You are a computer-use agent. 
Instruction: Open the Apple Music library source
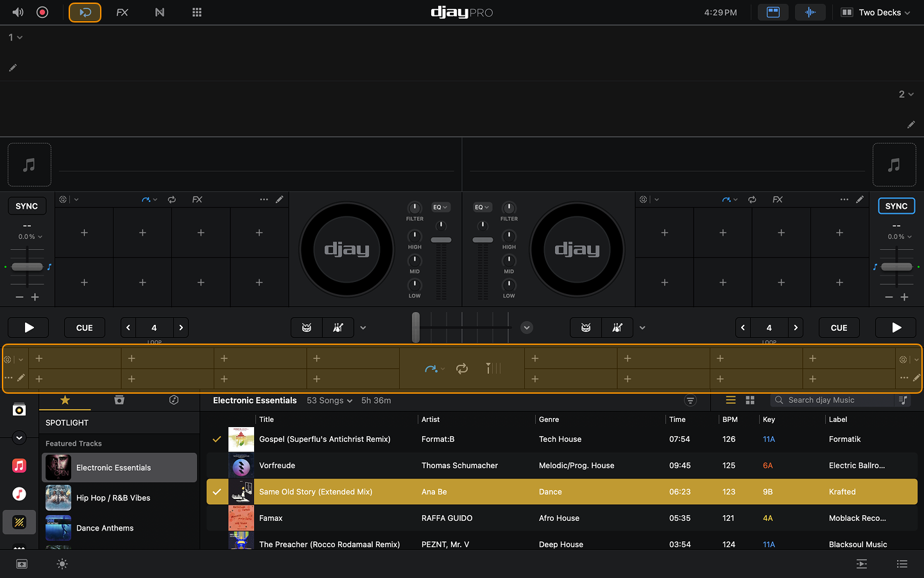pos(19,466)
